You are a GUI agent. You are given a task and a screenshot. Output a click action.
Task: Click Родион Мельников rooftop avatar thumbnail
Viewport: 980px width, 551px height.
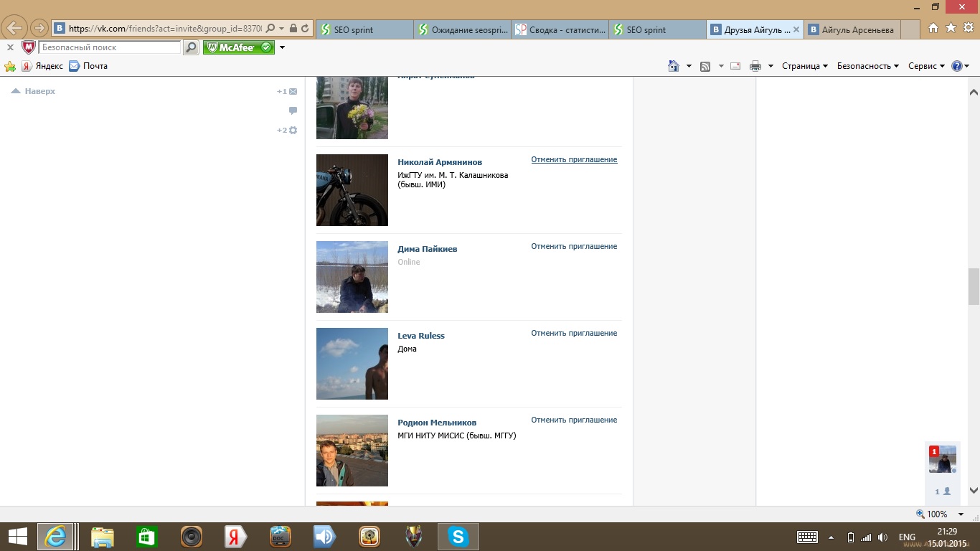pos(352,451)
